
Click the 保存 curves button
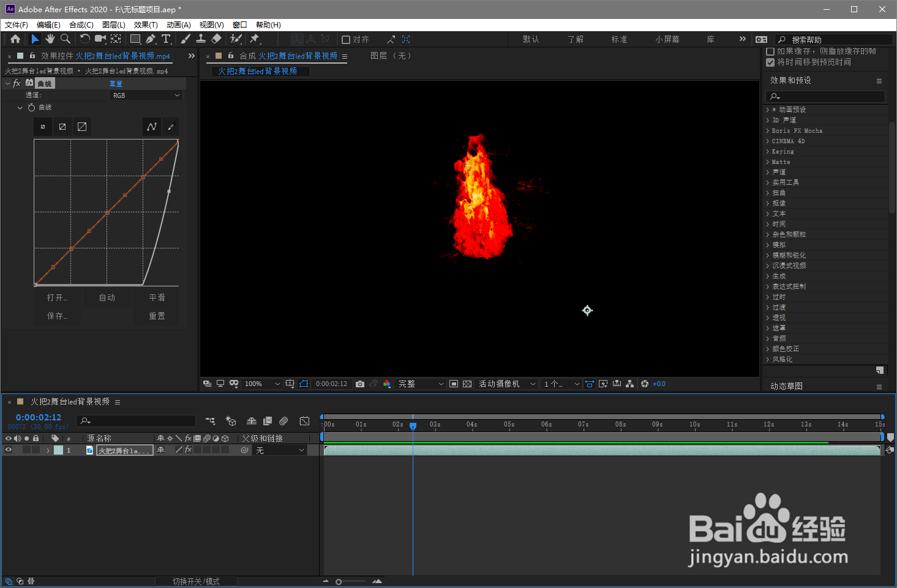click(57, 316)
